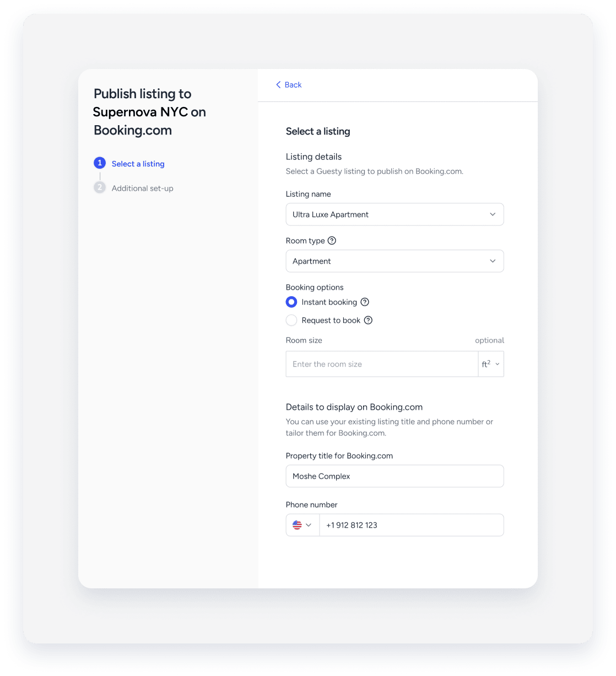
Task: Click the Booking options label
Action: coord(315,287)
